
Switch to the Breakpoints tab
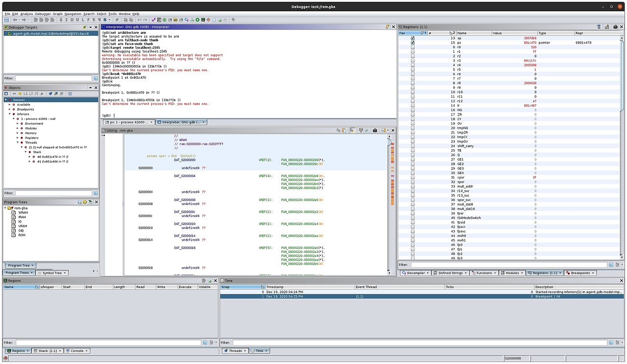pyautogui.click(x=580, y=273)
